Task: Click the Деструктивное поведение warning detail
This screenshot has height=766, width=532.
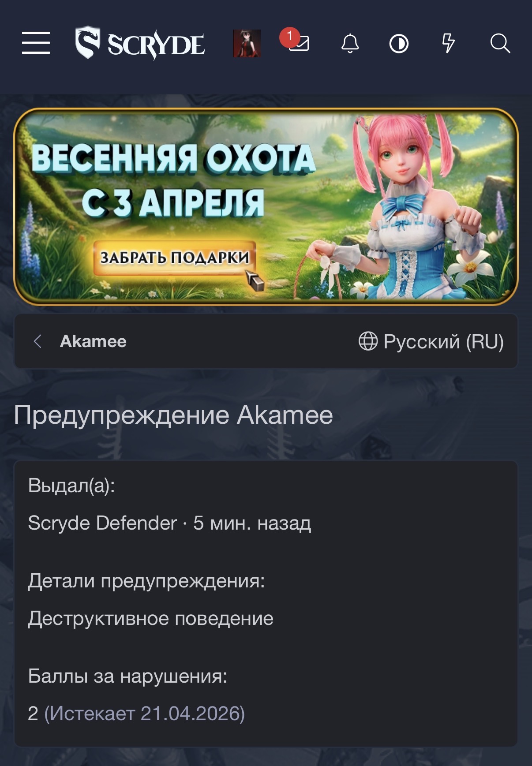Action: pyautogui.click(x=150, y=618)
